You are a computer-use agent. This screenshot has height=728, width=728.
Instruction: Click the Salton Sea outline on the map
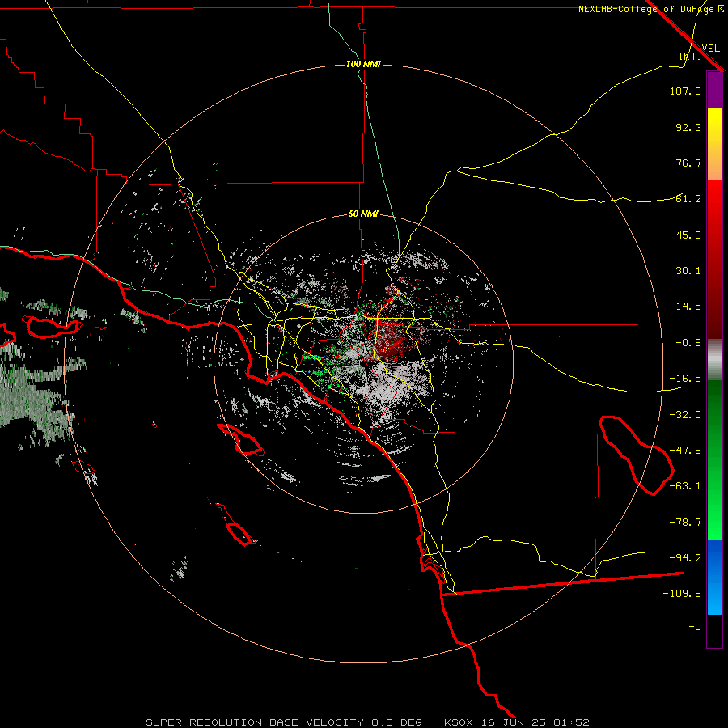tap(636, 455)
